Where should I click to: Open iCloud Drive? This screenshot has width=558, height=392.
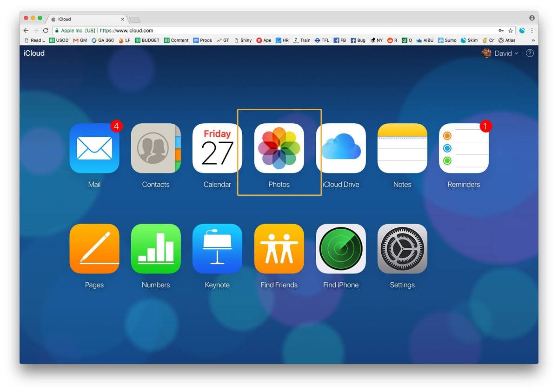tap(341, 148)
